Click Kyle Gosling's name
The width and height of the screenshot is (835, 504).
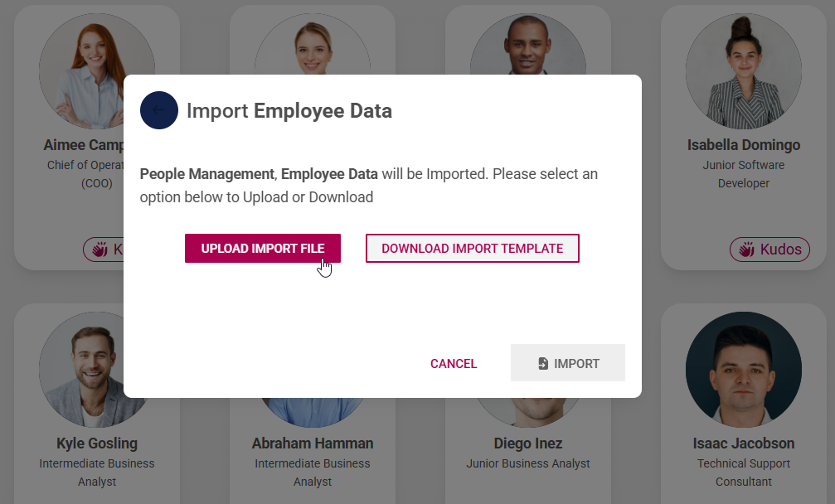point(97,443)
